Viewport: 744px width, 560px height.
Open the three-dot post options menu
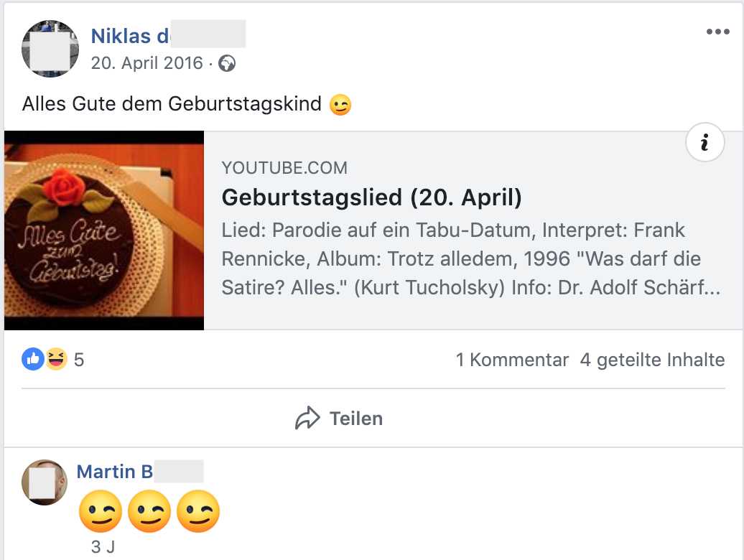[717, 32]
